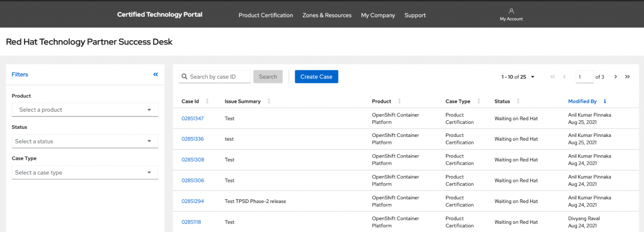Sort by Case Id column arrows
This screenshot has height=232, width=644.
207,102
